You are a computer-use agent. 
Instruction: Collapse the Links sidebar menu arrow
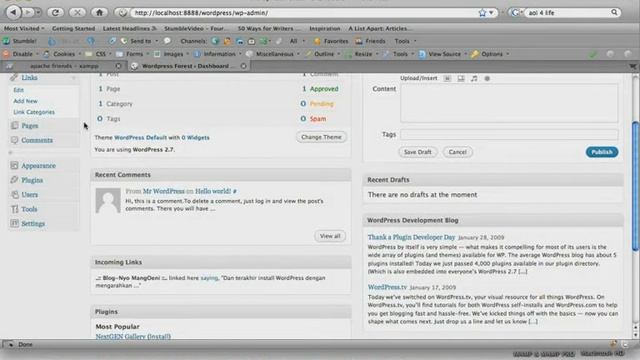(74, 78)
